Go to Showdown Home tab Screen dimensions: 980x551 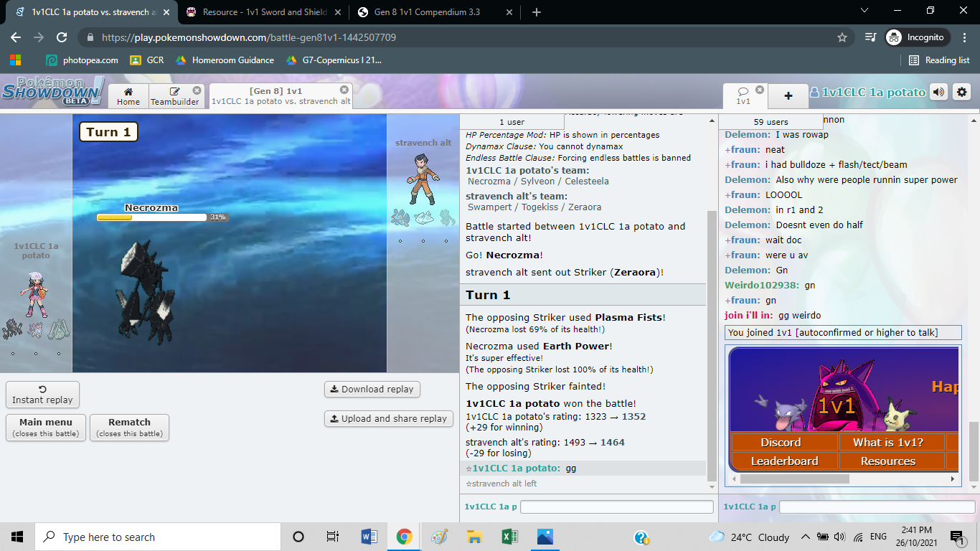pyautogui.click(x=128, y=96)
